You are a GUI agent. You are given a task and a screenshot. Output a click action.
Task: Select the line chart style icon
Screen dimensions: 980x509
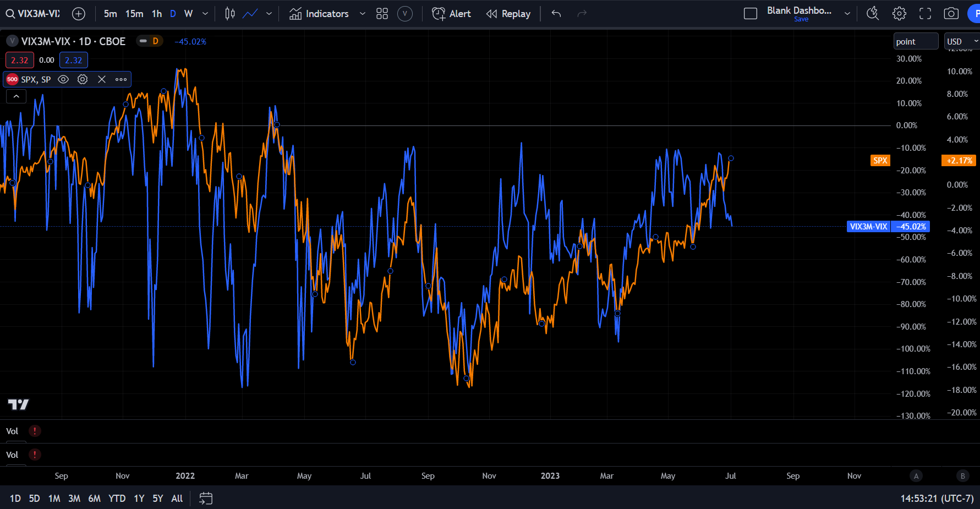click(x=250, y=14)
